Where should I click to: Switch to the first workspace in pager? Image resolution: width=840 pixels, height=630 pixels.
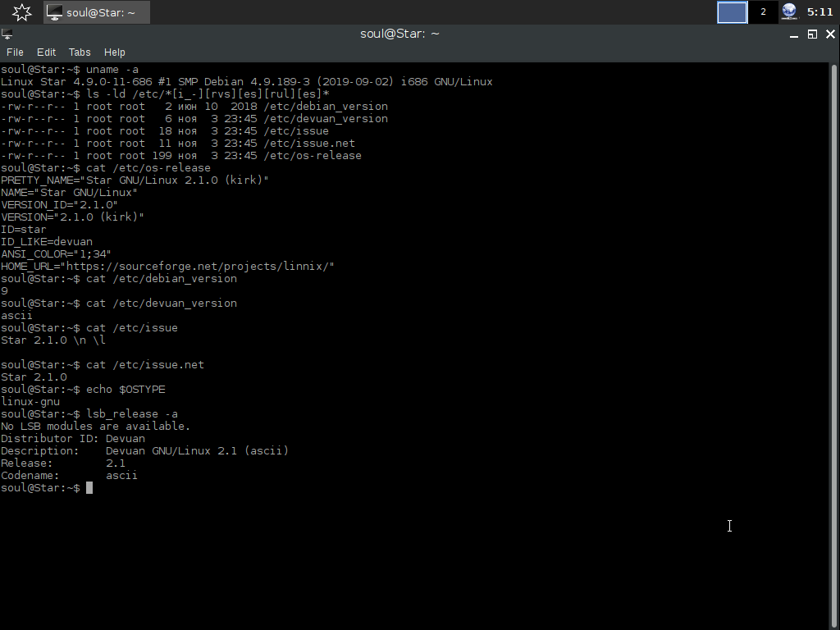click(733, 11)
